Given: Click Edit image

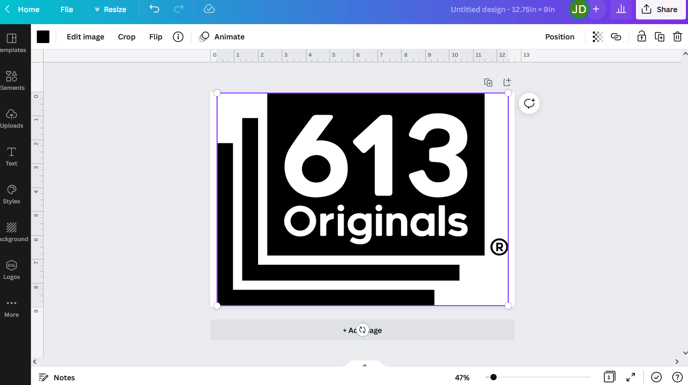Looking at the screenshot, I should tap(86, 37).
